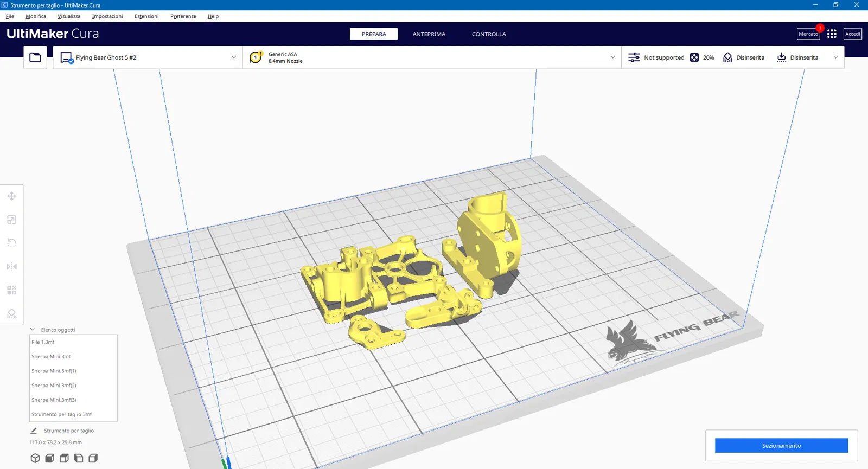Open the application switcher grid icon
Image resolution: width=868 pixels, height=469 pixels.
(x=832, y=34)
